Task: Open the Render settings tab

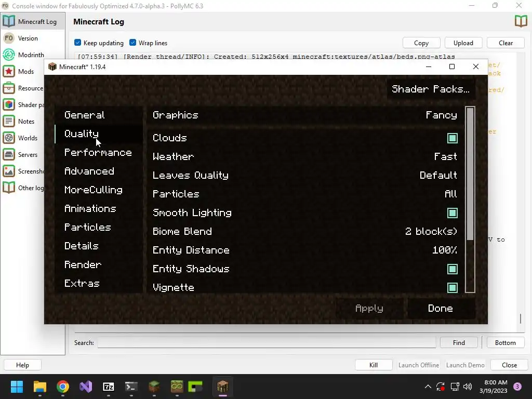Action: (99, 264)
